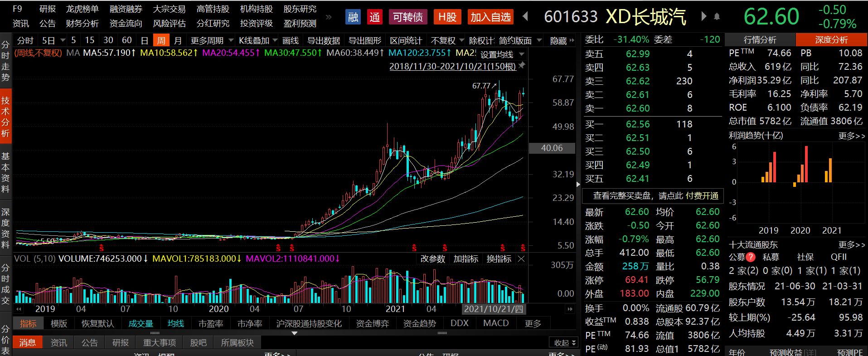Select the 5-minute K-line period
Image resolution: width=868 pixels, height=356 pixels.
73,40
